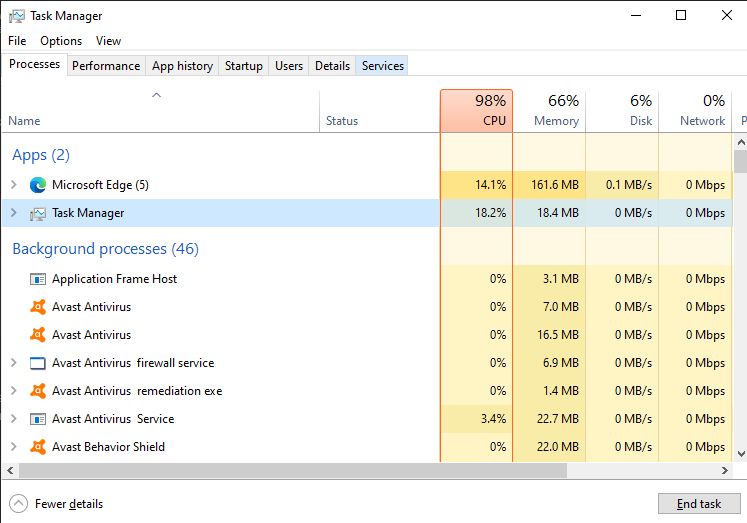Select the Microsoft Edge (5) row
The height and width of the screenshot is (523, 747).
tap(367, 185)
